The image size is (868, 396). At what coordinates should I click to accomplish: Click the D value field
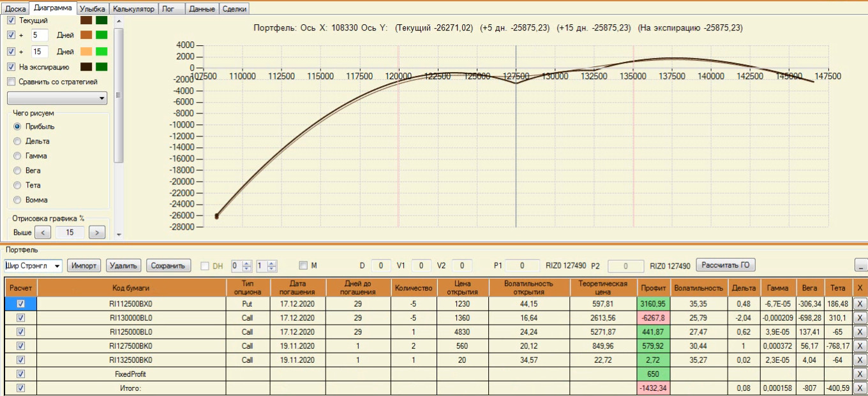coord(382,265)
